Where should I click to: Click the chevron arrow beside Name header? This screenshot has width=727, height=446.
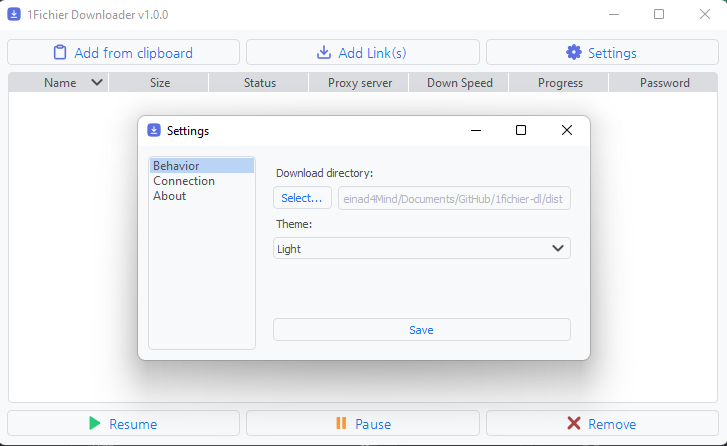(x=97, y=83)
